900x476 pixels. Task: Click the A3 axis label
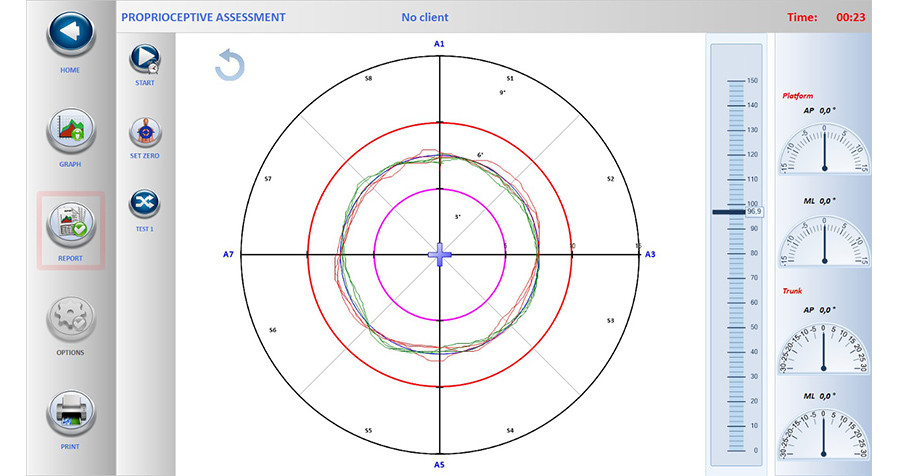pos(649,255)
